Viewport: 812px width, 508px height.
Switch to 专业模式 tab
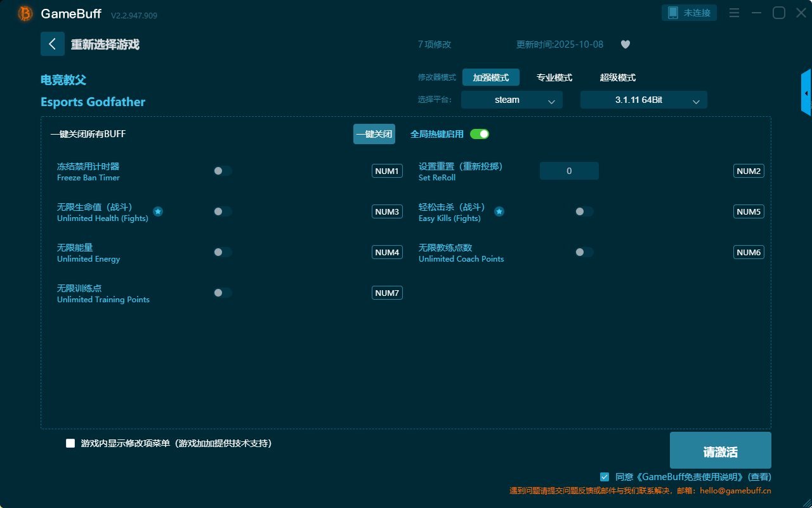pyautogui.click(x=554, y=77)
